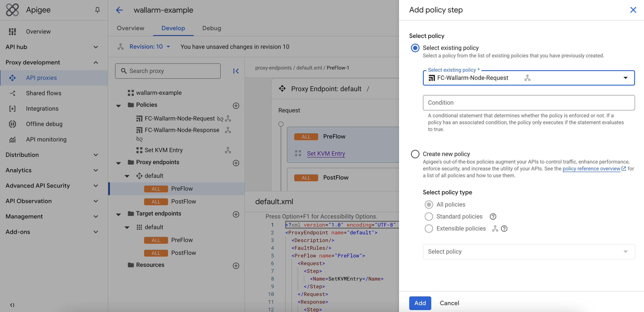Open Integrations in sidebar
The image size is (644, 312).
coord(42,108)
